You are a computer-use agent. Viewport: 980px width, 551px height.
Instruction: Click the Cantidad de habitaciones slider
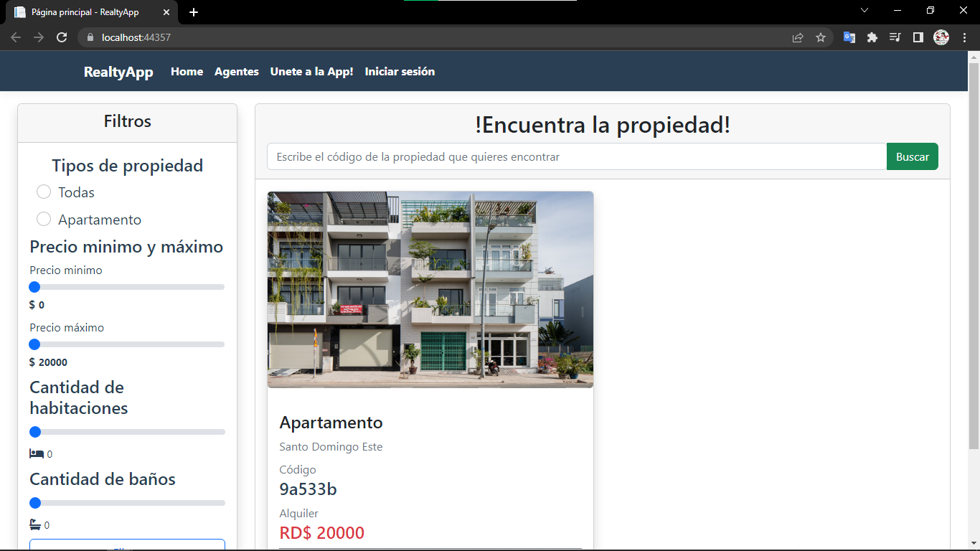pos(127,432)
